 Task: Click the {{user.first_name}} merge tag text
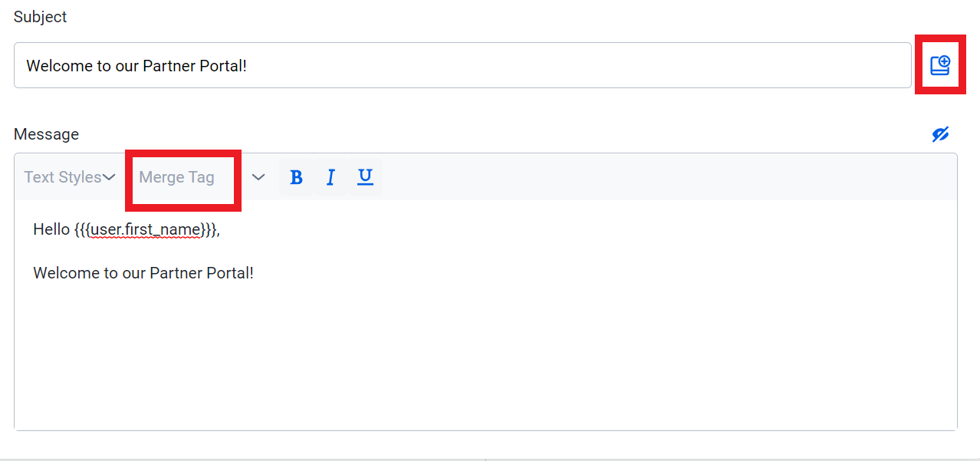(146, 229)
